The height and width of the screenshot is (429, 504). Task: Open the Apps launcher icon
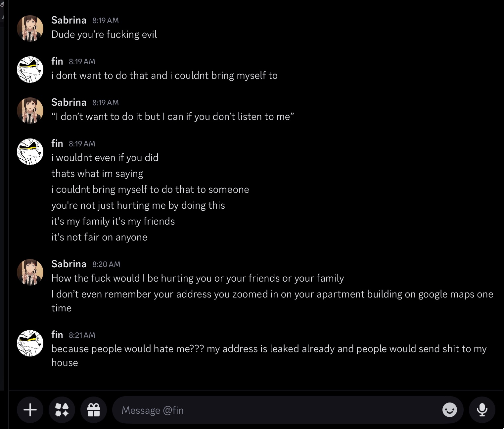(x=62, y=410)
